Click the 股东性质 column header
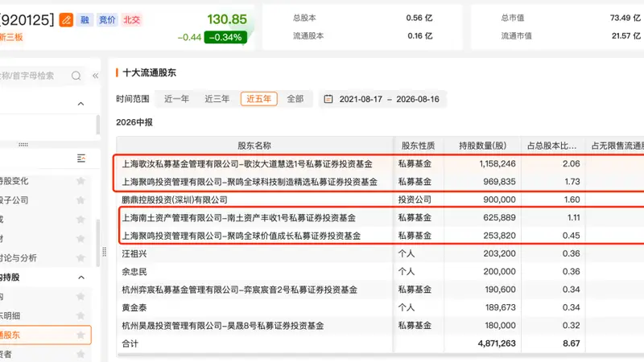Image resolution: width=644 pixels, height=362 pixels. point(418,146)
